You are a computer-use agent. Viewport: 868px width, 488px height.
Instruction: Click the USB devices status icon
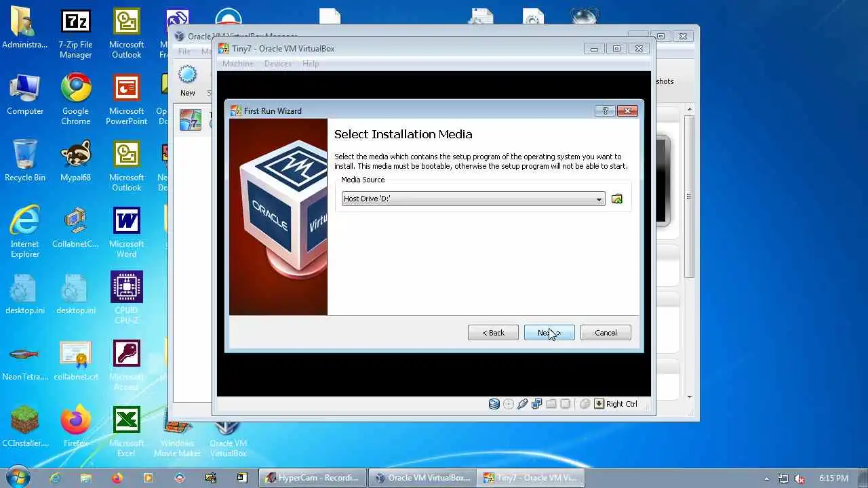pyautogui.click(x=523, y=404)
